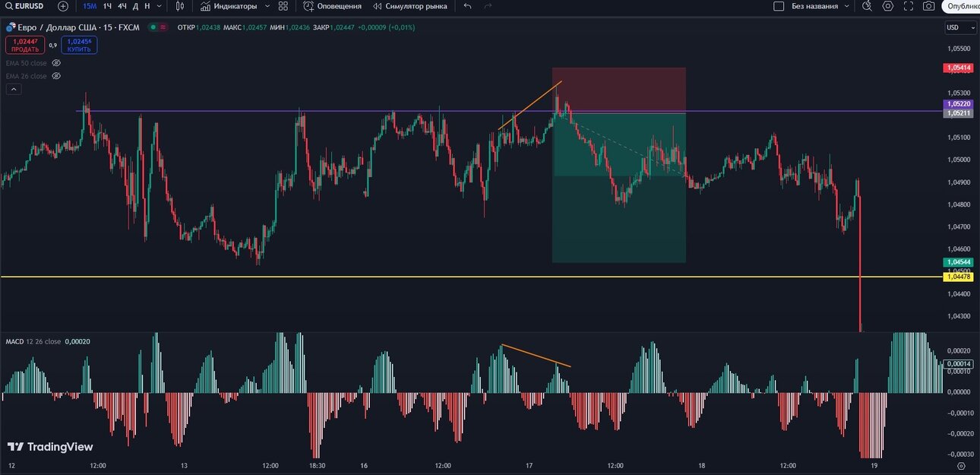980x475 pixels.
Task: Click the 18:30 label on time axis
Action: pyautogui.click(x=318, y=466)
